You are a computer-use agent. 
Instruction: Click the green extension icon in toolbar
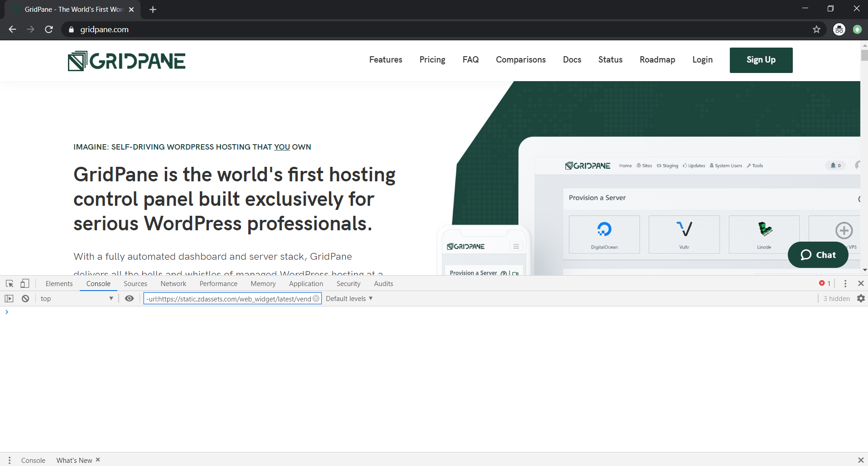pyautogui.click(x=857, y=29)
